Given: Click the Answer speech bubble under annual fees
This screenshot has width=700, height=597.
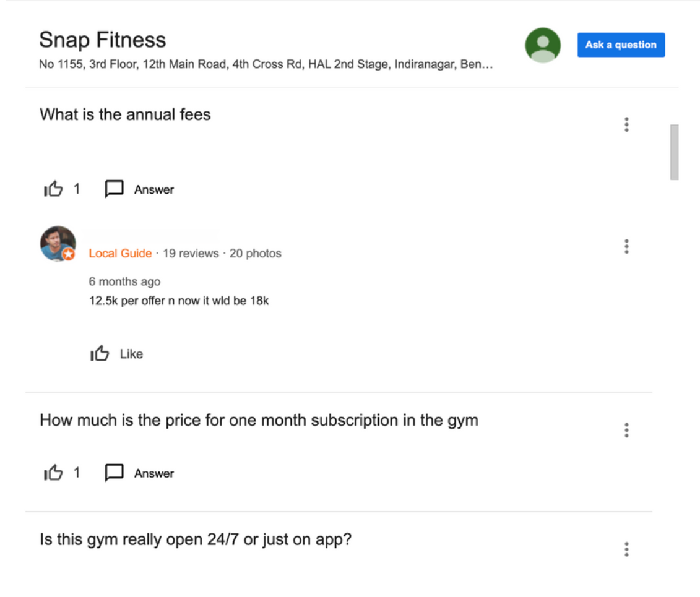Looking at the screenshot, I should [x=114, y=189].
